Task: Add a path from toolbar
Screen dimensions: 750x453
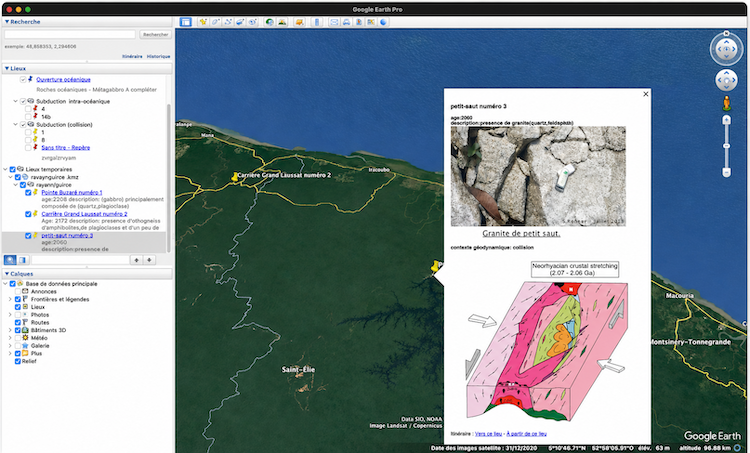Action: (x=228, y=22)
